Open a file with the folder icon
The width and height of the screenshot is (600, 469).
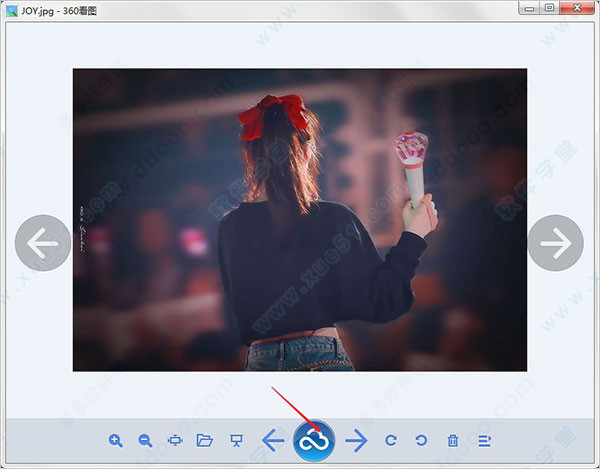205,440
